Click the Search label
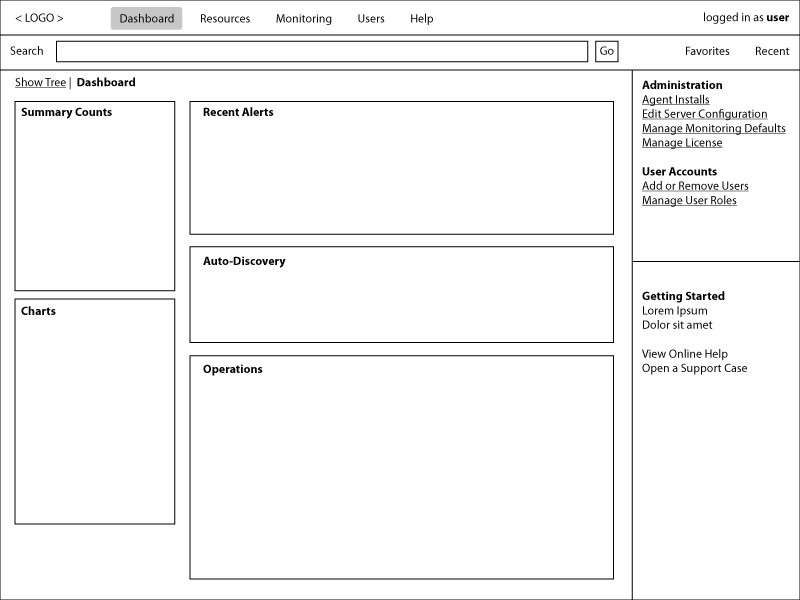This screenshot has width=800, height=600. pos(27,51)
